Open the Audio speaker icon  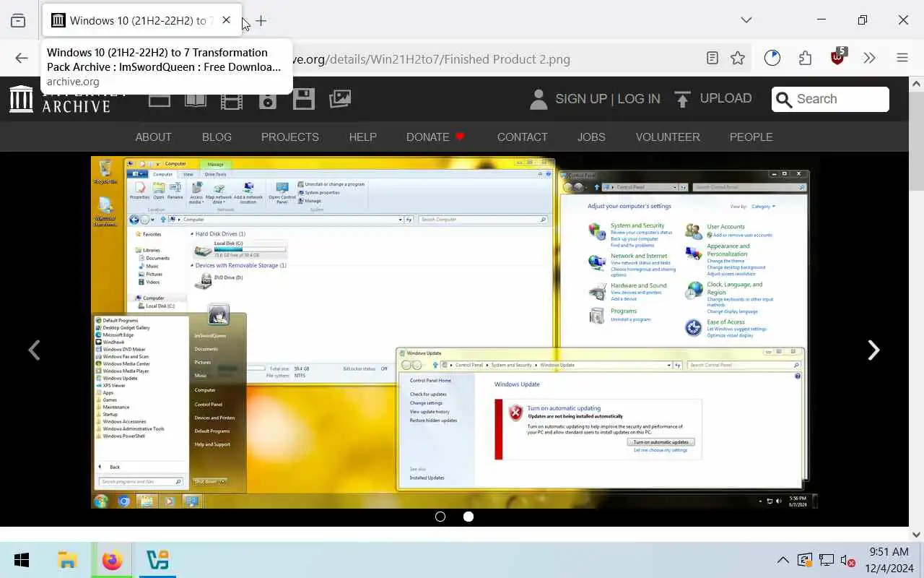(268, 99)
